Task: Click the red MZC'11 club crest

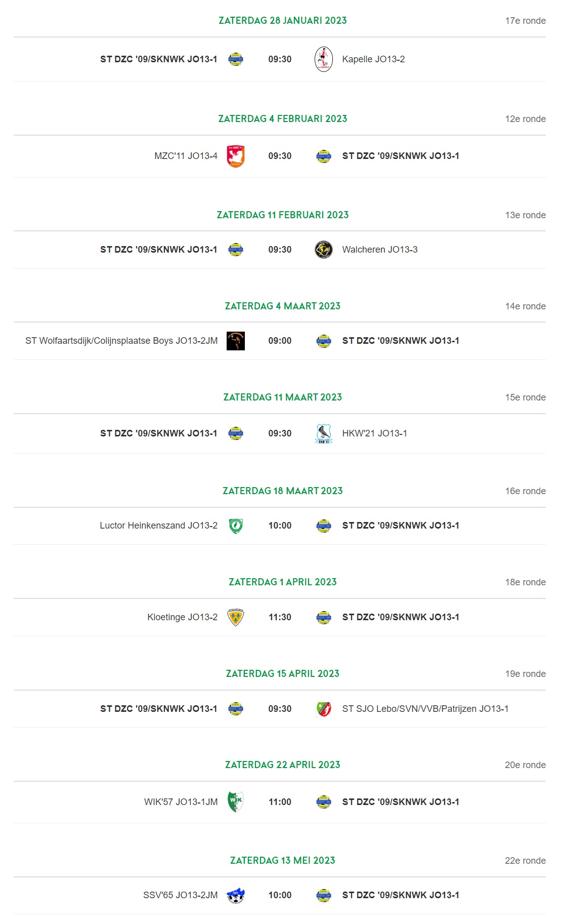Action: point(236,156)
